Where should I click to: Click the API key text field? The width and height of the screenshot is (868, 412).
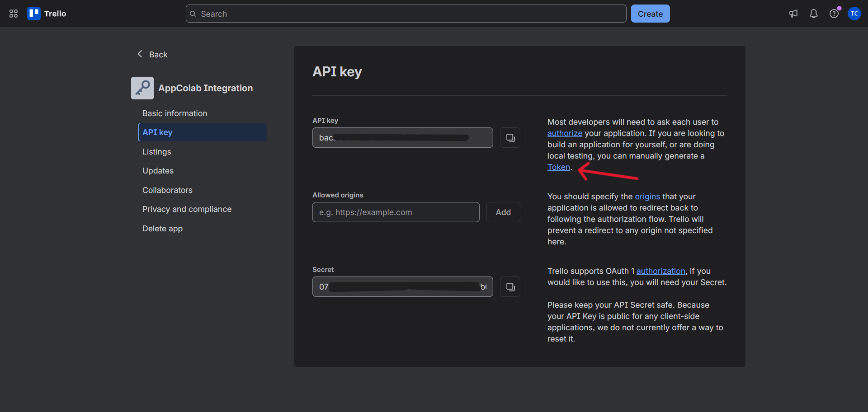[403, 138]
